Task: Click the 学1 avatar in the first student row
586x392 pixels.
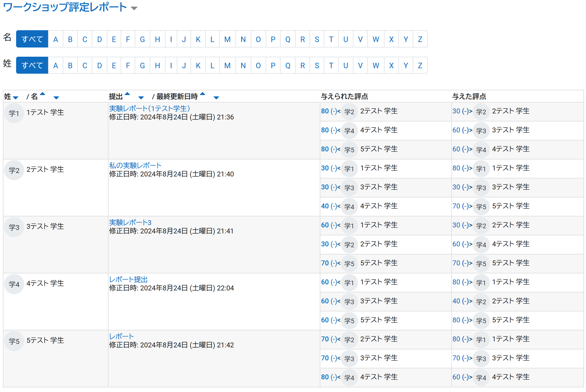Action: (14, 113)
